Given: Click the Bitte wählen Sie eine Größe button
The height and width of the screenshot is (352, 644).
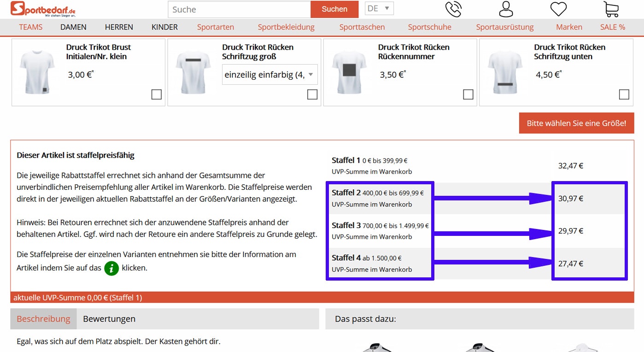Looking at the screenshot, I should point(576,123).
